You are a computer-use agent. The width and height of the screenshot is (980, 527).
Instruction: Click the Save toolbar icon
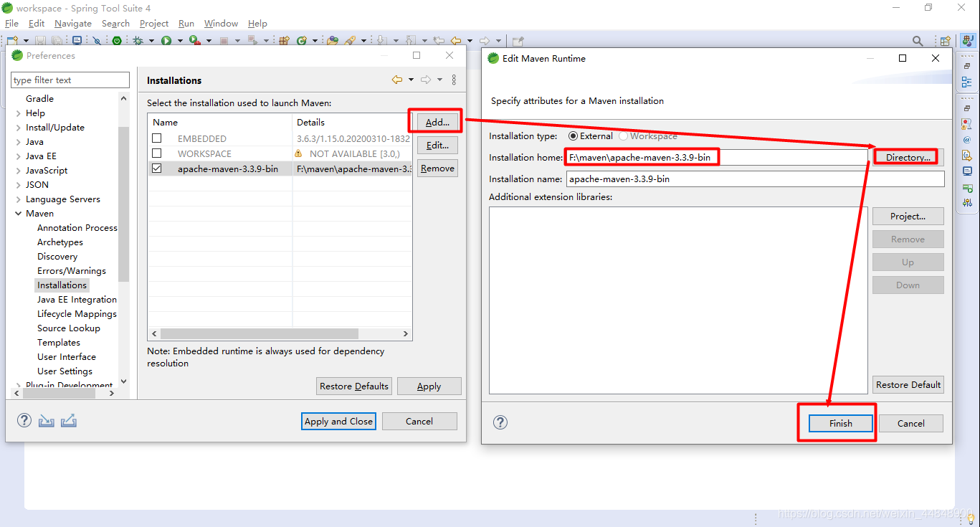pos(40,41)
